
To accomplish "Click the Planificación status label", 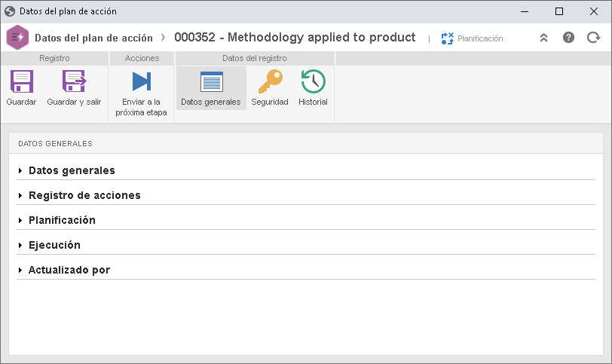I will pos(480,38).
